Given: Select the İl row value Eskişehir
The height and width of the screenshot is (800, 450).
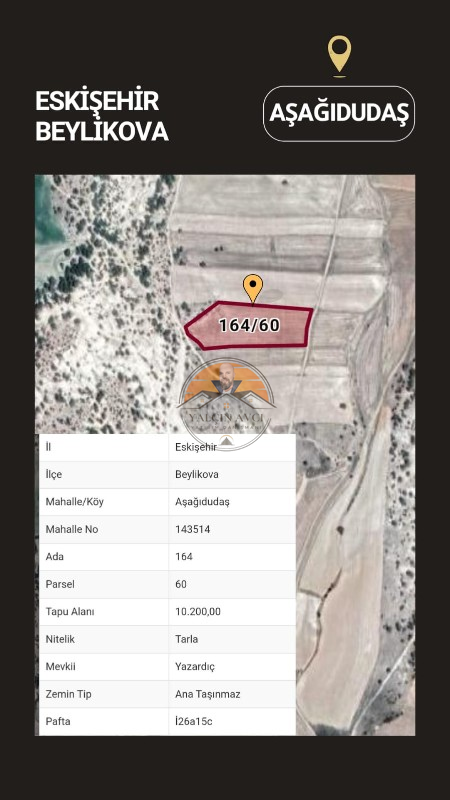Looking at the screenshot, I should coord(196,447).
